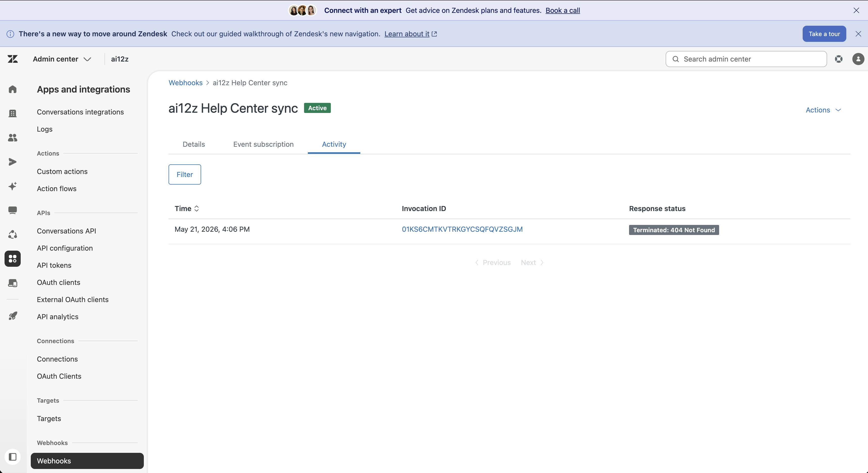
Task: Open the People icon in the sidebar
Action: tap(12, 138)
